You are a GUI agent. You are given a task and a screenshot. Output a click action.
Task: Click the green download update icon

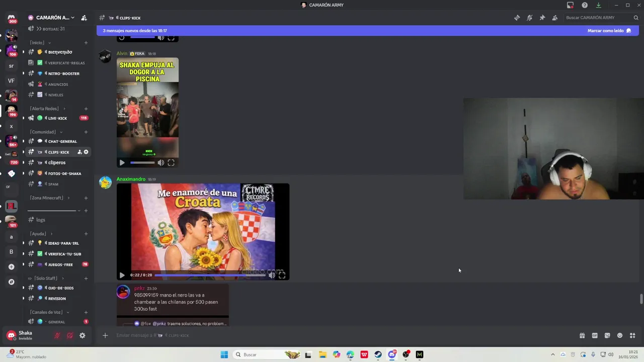[599, 5]
